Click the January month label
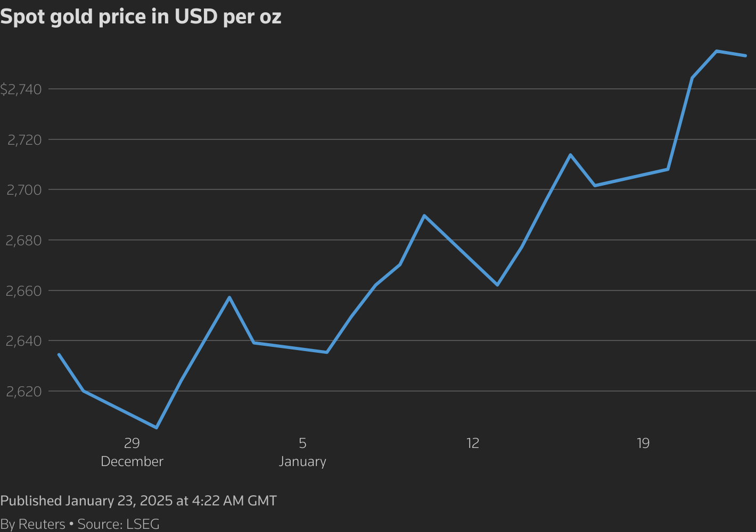This screenshot has height=532, width=756. coord(302,461)
